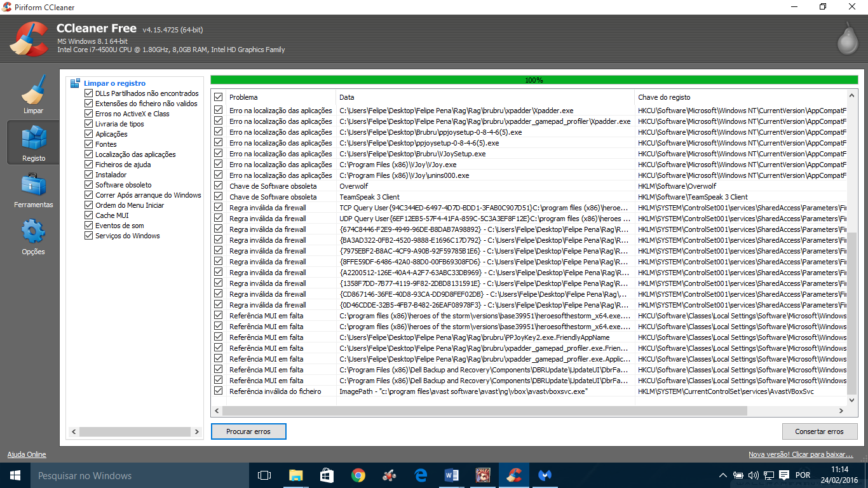Open the Ferramentas tools section
This screenshot has width=868, height=488.
(x=33, y=189)
